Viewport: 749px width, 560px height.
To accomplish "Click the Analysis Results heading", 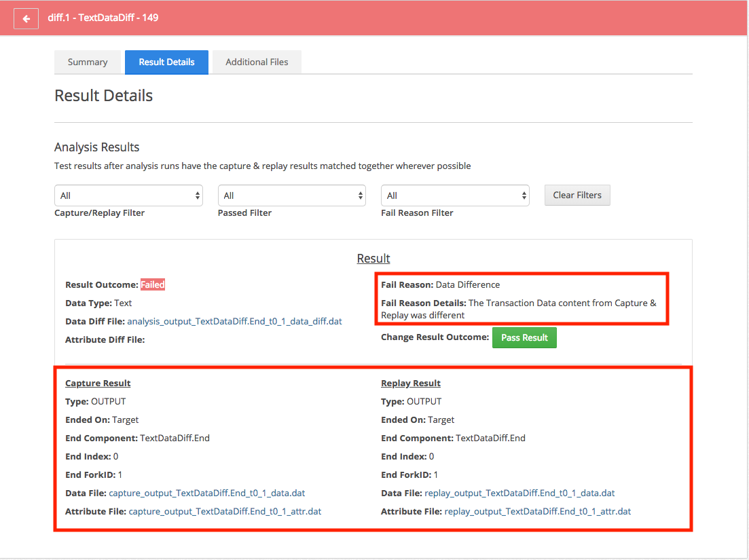I will click(x=97, y=147).
